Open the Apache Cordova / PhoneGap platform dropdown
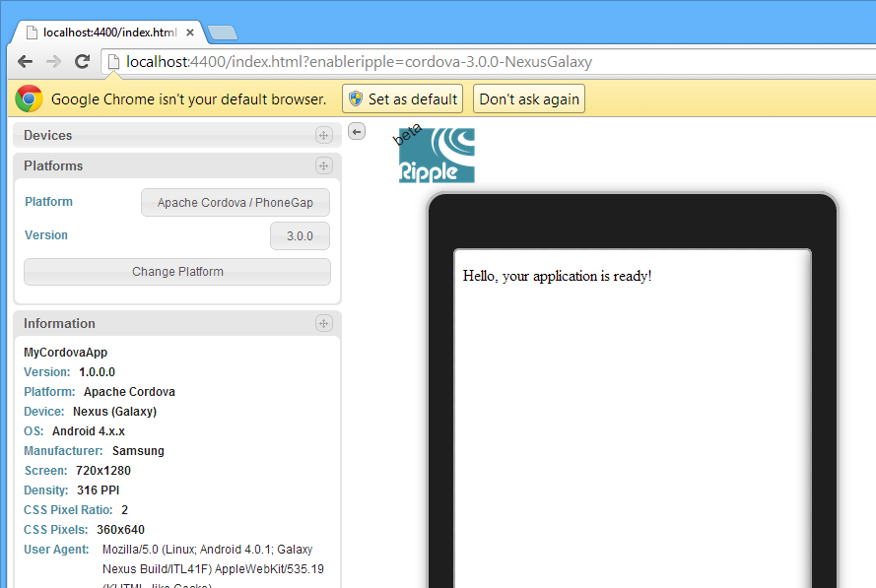 click(x=236, y=202)
